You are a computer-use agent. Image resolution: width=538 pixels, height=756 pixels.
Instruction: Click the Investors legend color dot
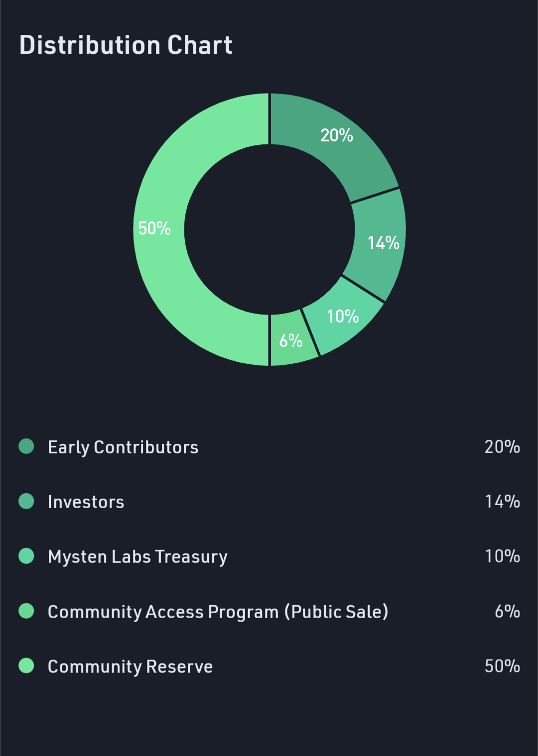pos(26,501)
